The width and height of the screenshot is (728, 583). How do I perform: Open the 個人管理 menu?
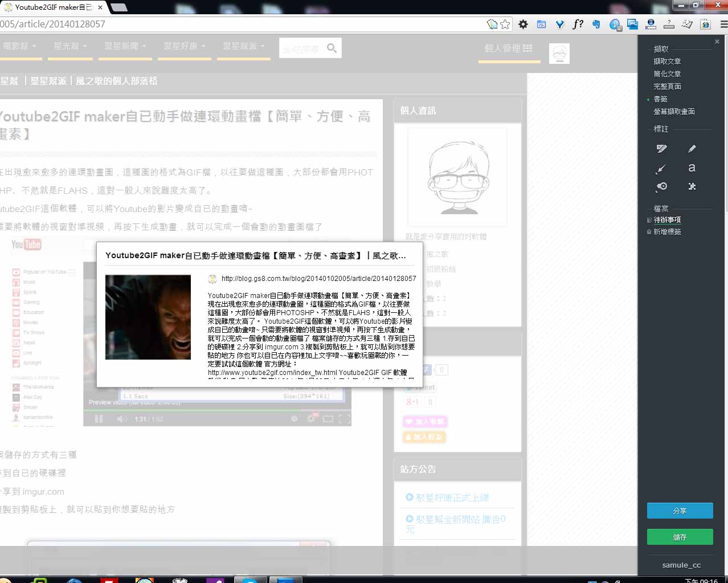(509, 48)
